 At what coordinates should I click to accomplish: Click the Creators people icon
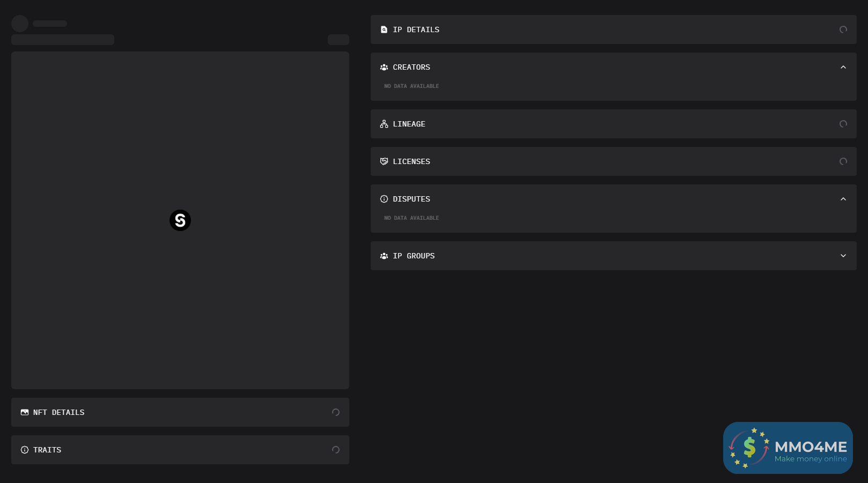pos(384,67)
